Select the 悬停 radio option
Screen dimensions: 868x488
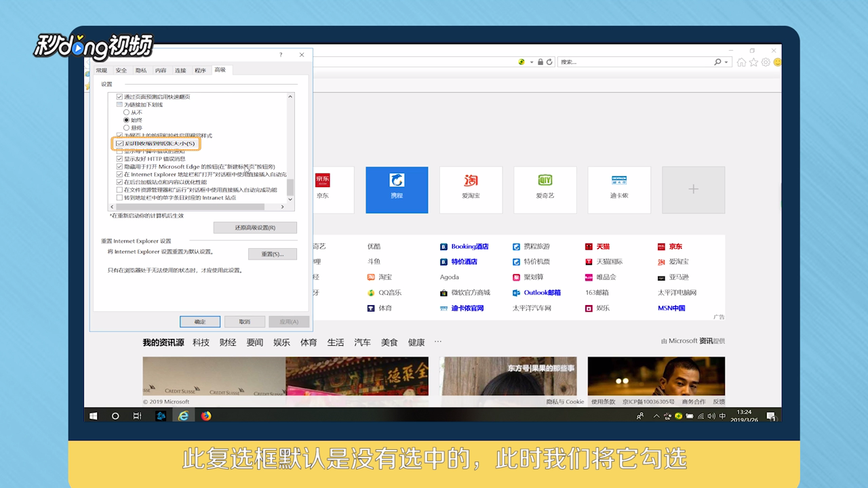(x=126, y=127)
